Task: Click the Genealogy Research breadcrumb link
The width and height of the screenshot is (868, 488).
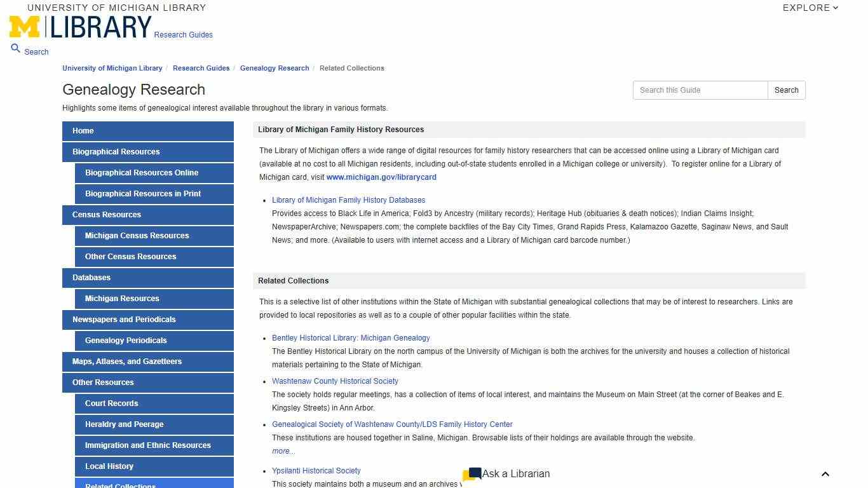Action: (274, 68)
